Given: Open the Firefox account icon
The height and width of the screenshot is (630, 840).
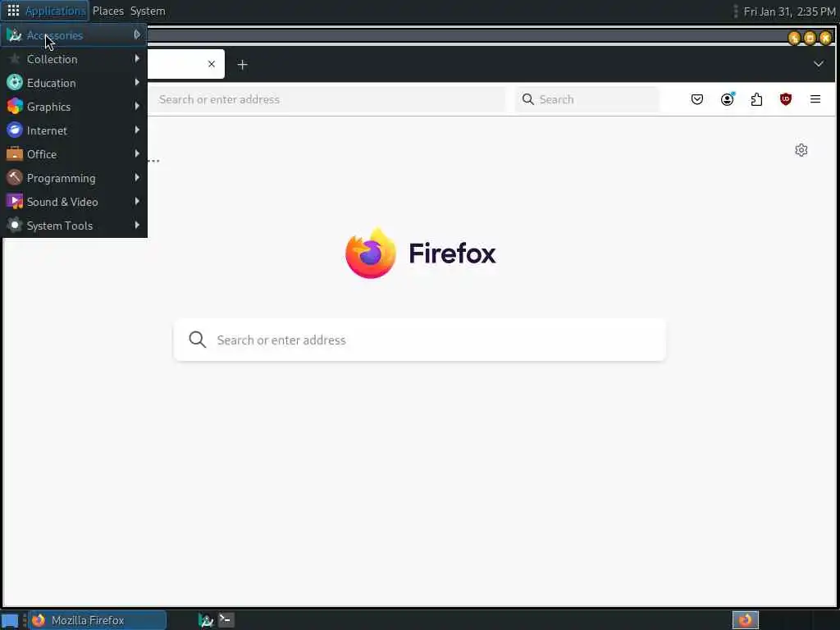Looking at the screenshot, I should coord(727,99).
